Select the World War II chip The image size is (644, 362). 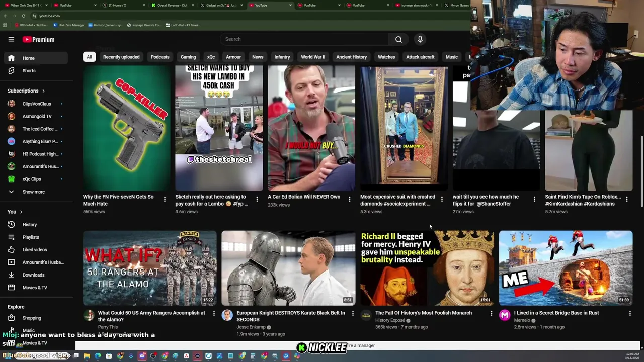tap(313, 57)
